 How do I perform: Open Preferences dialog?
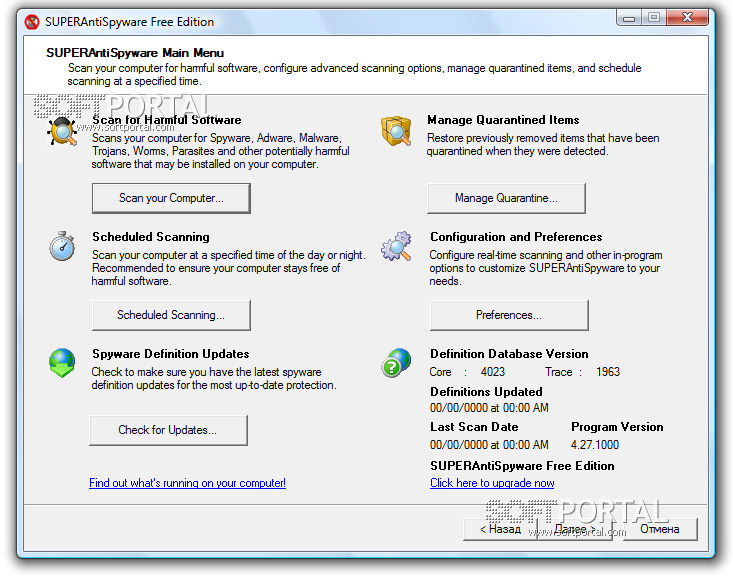point(509,315)
